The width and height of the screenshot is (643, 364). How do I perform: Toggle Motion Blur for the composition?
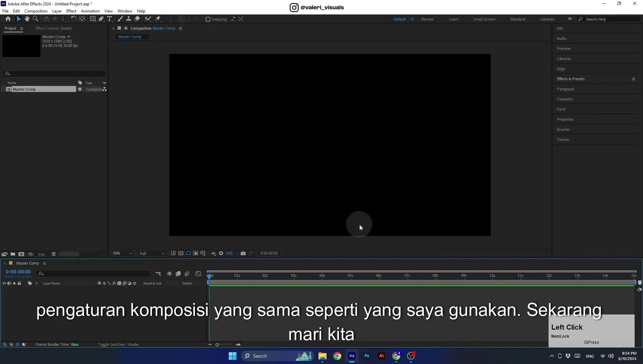tap(187, 274)
